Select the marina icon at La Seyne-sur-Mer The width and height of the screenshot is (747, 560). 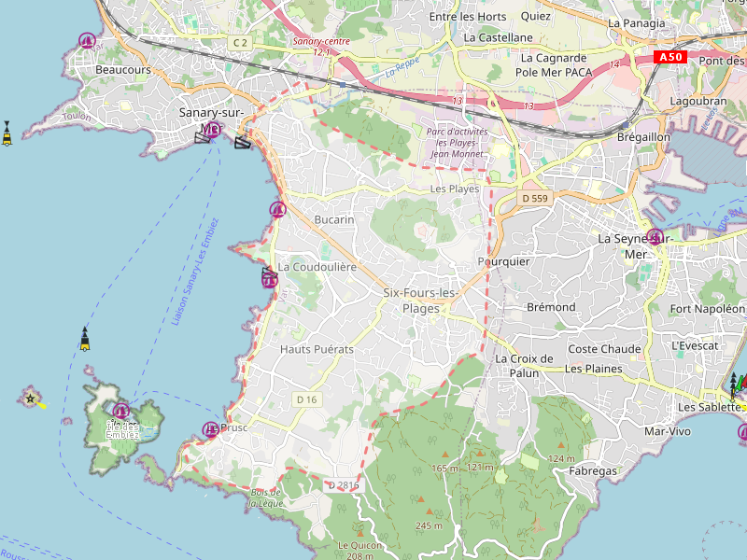tap(655, 237)
